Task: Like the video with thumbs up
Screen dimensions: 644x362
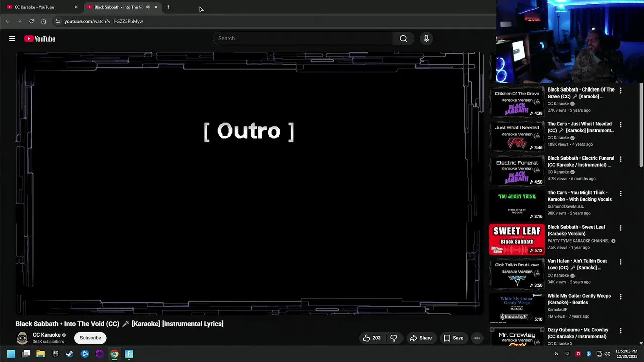Action: pos(372,338)
